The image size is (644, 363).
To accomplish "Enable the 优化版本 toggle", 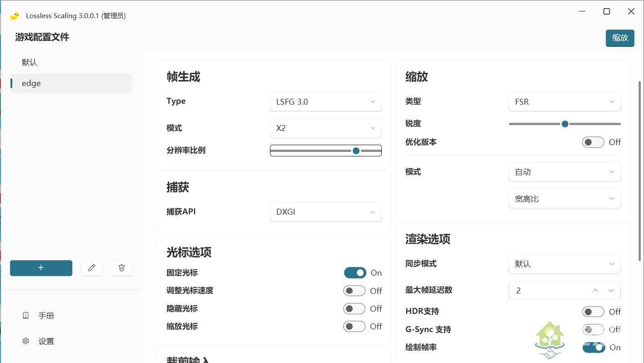I will 593,142.
